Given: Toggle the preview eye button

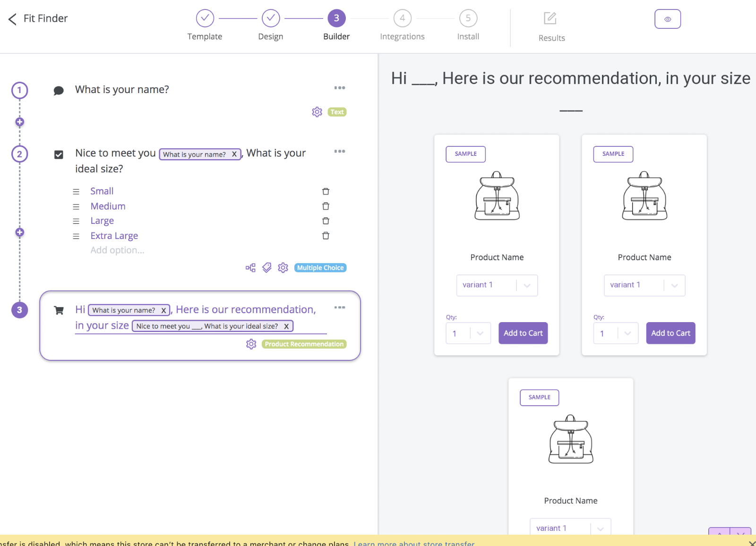Looking at the screenshot, I should pyautogui.click(x=668, y=19).
